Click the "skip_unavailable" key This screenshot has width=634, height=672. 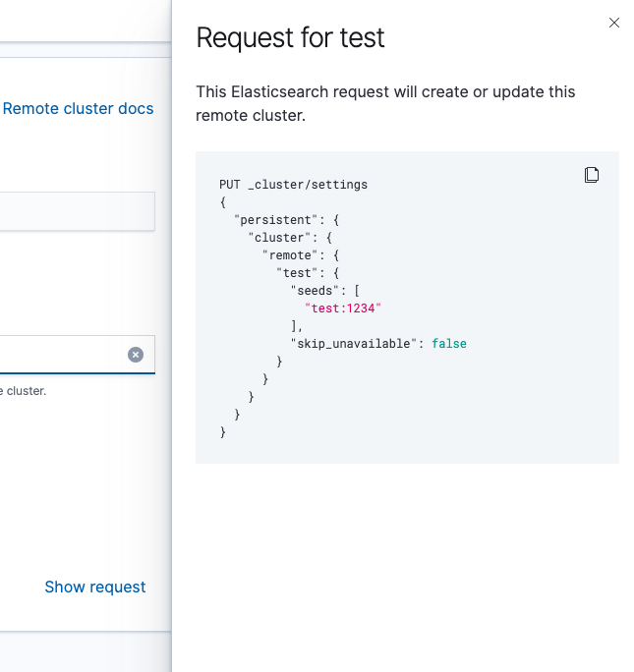coord(357,344)
